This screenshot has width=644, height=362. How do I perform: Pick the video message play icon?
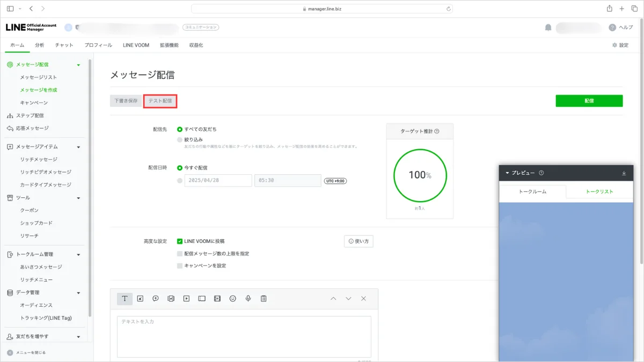(x=186, y=299)
